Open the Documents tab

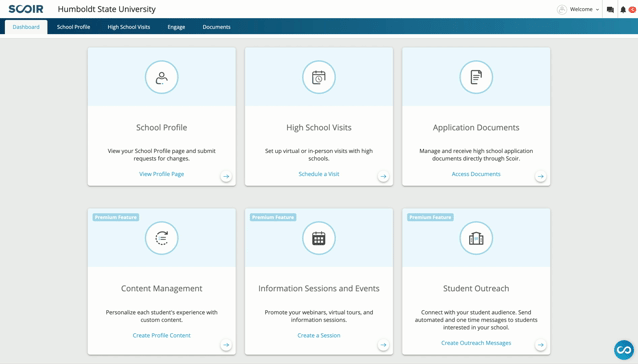[x=216, y=27]
